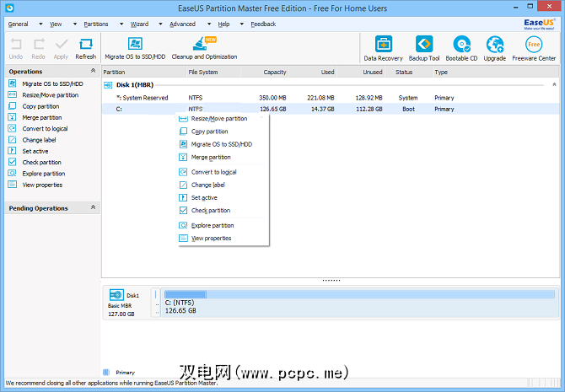
Task: Create a Bootable CD
Action: pyautogui.click(x=461, y=49)
